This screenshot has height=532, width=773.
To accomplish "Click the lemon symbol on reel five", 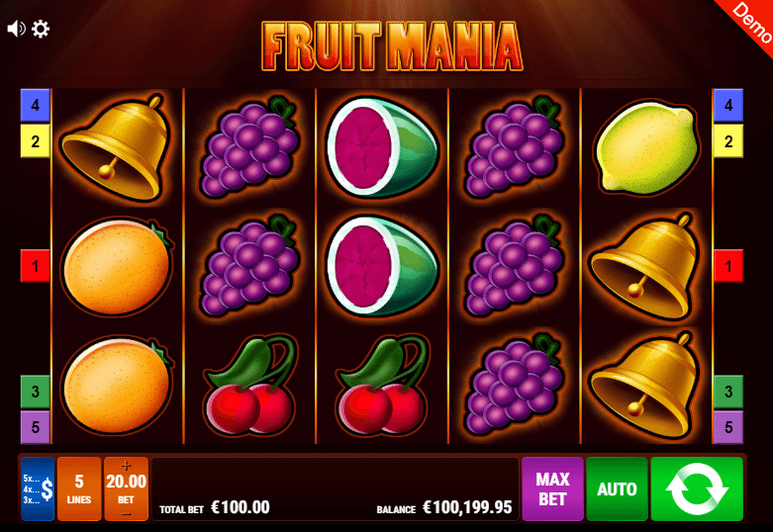I will click(x=646, y=147).
